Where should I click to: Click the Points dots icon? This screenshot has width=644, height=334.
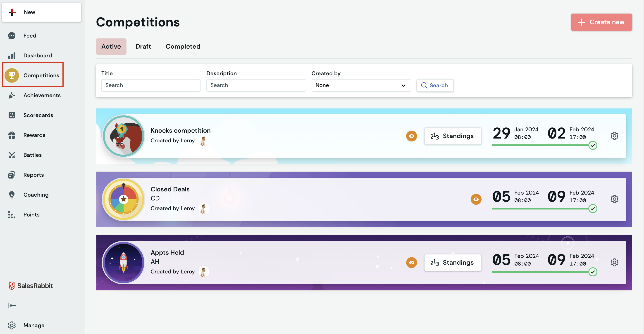click(x=12, y=215)
